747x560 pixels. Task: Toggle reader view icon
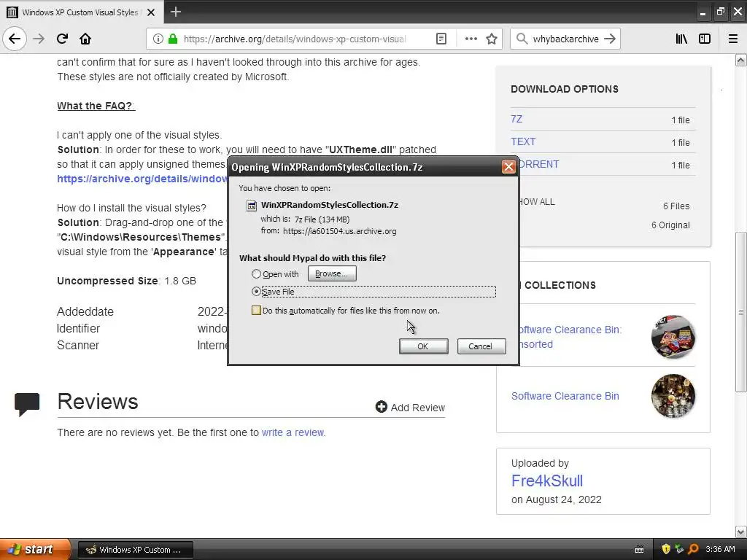coord(441,39)
